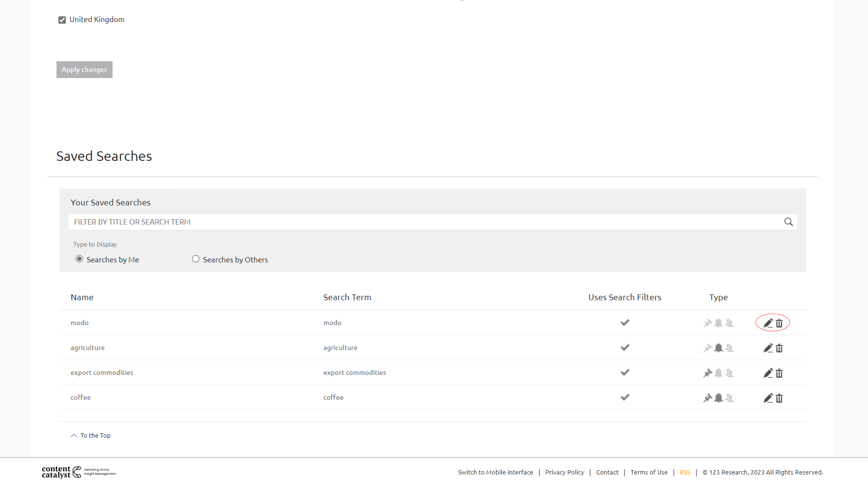Open the RSS feed link
The width and height of the screenshot is (868, 485).
click(685, 472)
